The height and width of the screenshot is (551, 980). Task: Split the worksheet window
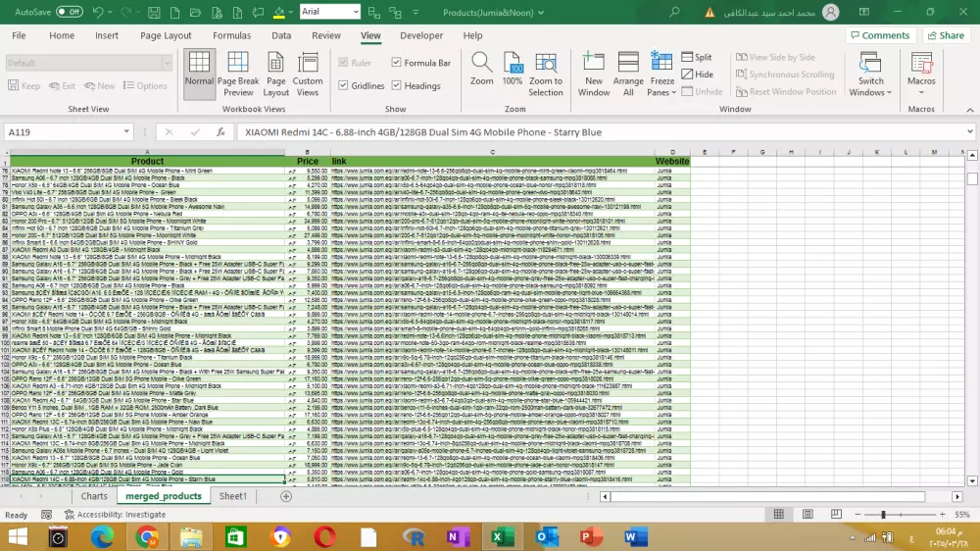coord(696,57)
